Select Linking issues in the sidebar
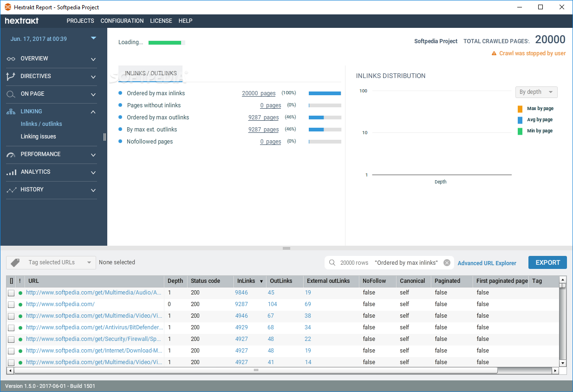Screen dimensions: 573x392 pos(39,137)
